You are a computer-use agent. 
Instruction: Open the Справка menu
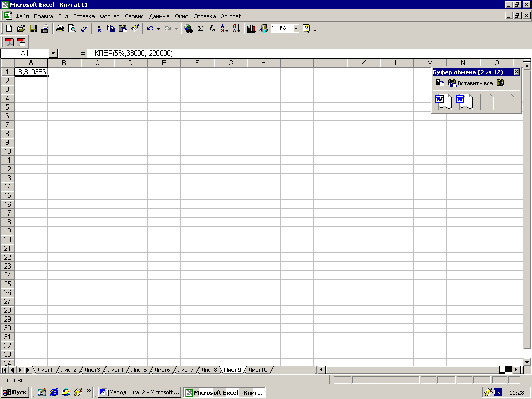pos(205,16)
